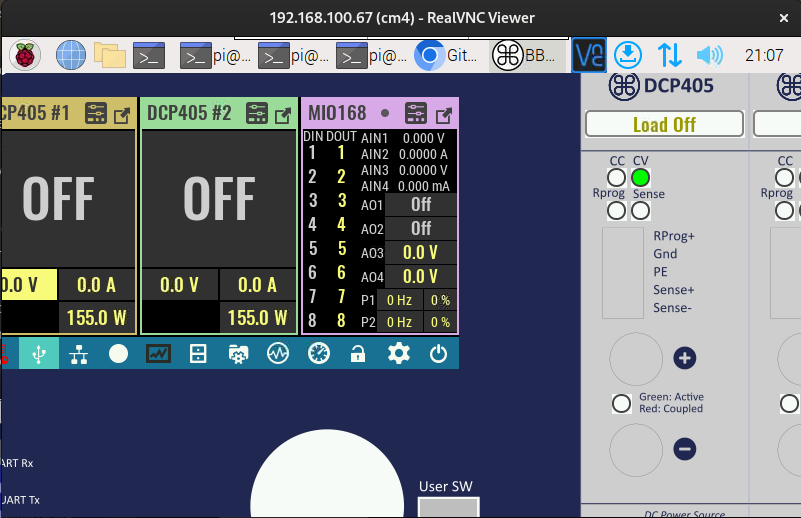Toggle the CC indicator on DCP405
The width and height of the screenshot is (801, 518).
pyautogui.click(x=617, y=178)
